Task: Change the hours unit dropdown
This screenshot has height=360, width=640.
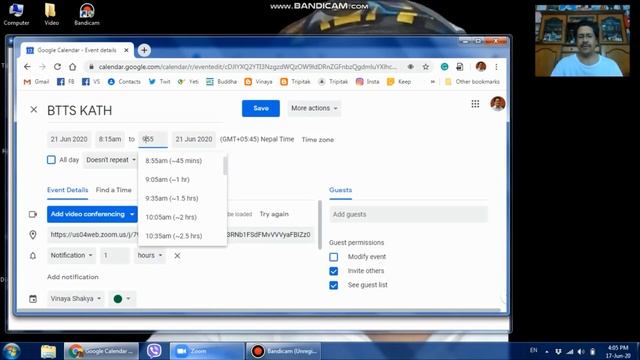Action: pyautogui.click(x=150, y=256)
